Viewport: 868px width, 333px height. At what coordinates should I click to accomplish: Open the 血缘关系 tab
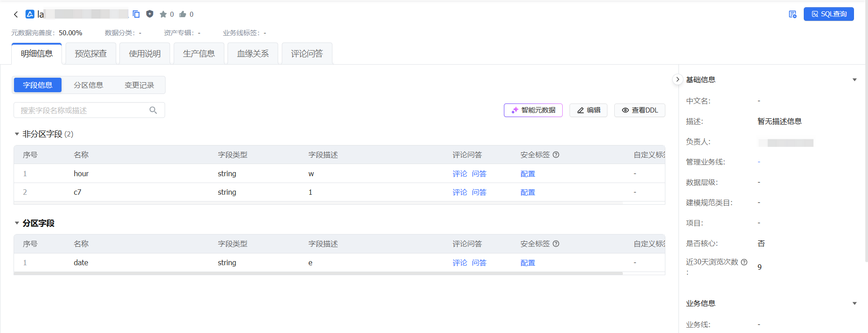[x=253, y=54]
